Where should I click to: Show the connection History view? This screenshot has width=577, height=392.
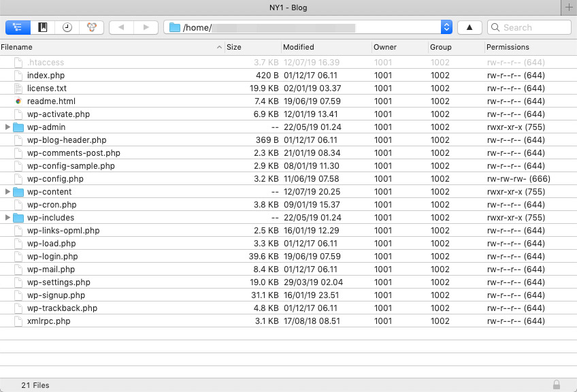coord(67,27)
